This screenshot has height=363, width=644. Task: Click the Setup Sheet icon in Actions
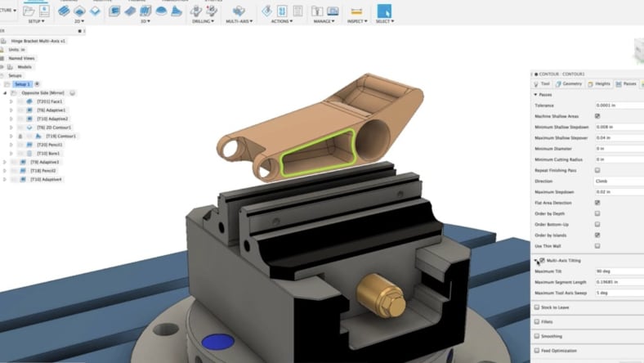pos(297,11)
